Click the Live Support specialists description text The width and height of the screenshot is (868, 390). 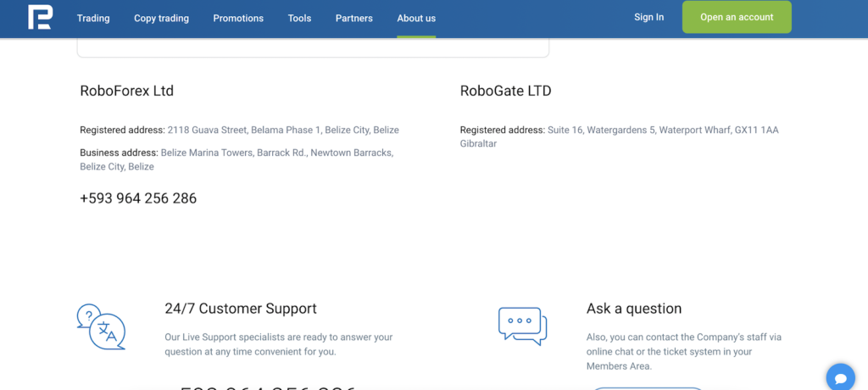point(278,344)
